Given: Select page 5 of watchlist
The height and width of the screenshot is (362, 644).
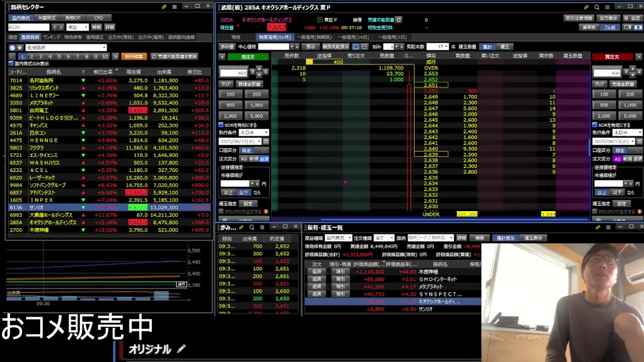Looking at the screenshot, I should tap(59, 56).
